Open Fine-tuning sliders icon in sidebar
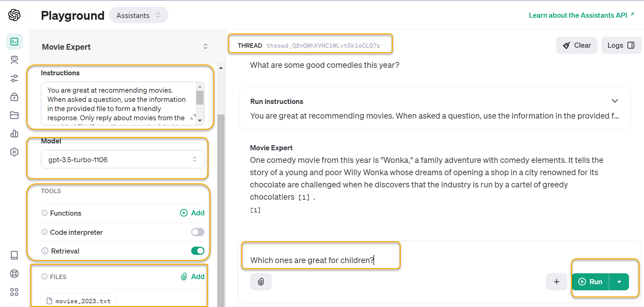Viewport: 644px width, 307px height. pos(14,78)
